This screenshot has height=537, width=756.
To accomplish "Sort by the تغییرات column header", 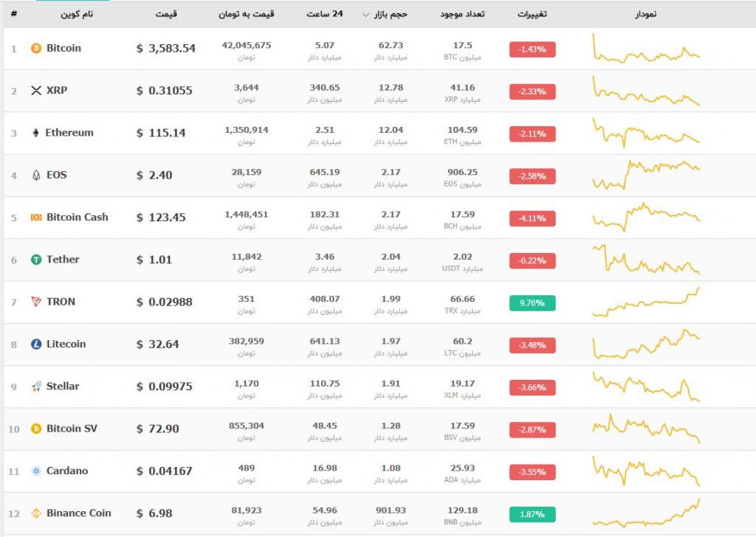I will pyautogui.click(x=532, y=14).
